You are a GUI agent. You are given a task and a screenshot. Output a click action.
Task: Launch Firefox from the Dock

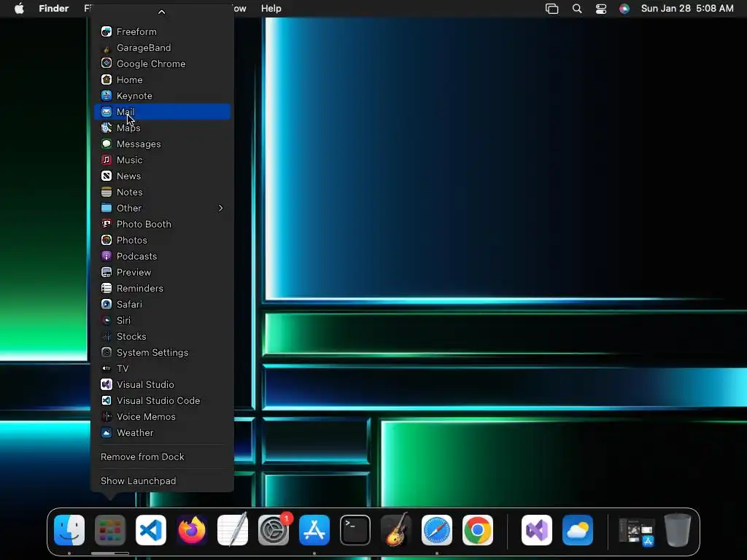[192, 530]
